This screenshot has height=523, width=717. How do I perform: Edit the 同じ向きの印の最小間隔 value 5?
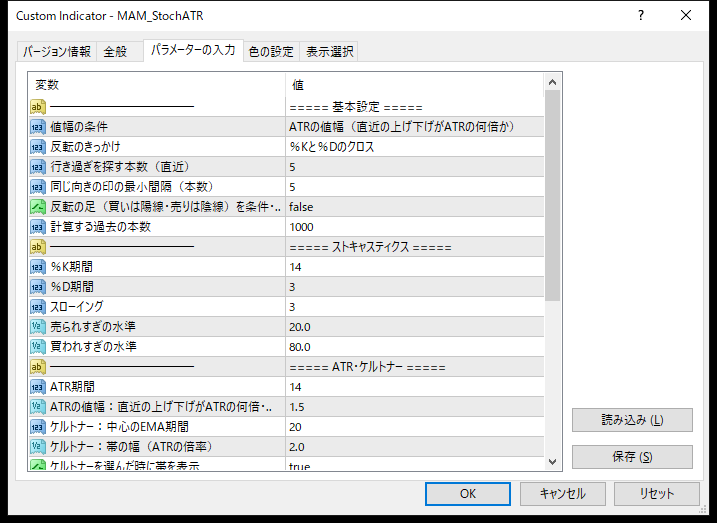click(415, 187)
